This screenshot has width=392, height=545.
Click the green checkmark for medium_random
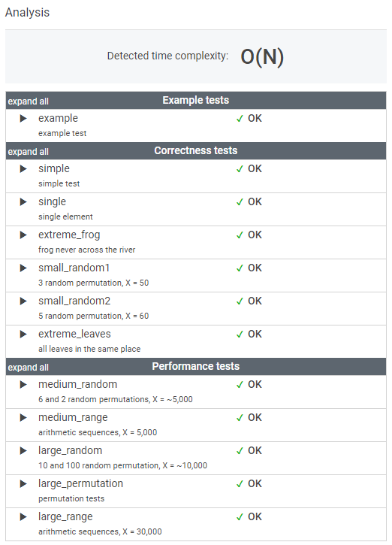point(240,385)
